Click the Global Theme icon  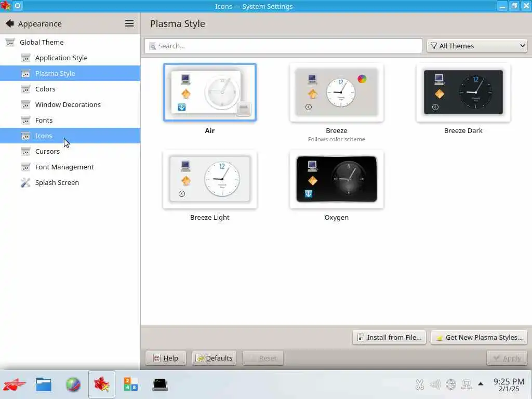[10, 42]
